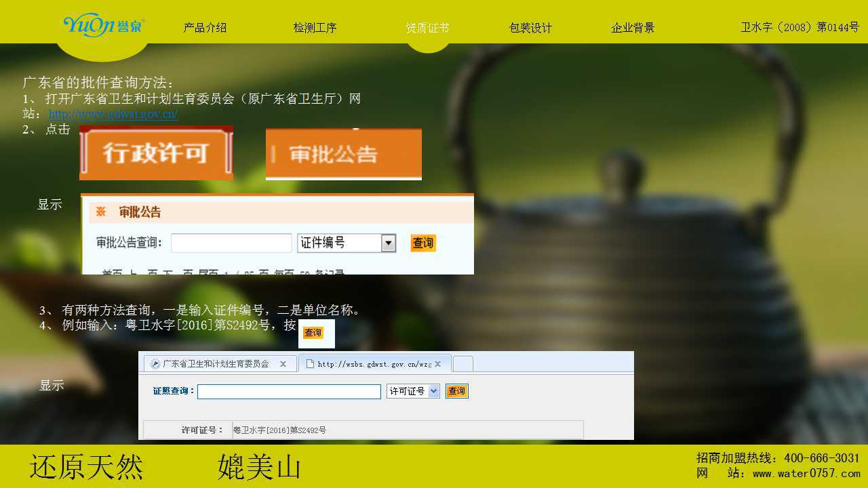
Task: Open the 产品介绍 menu item
Action: click(205, 28)
